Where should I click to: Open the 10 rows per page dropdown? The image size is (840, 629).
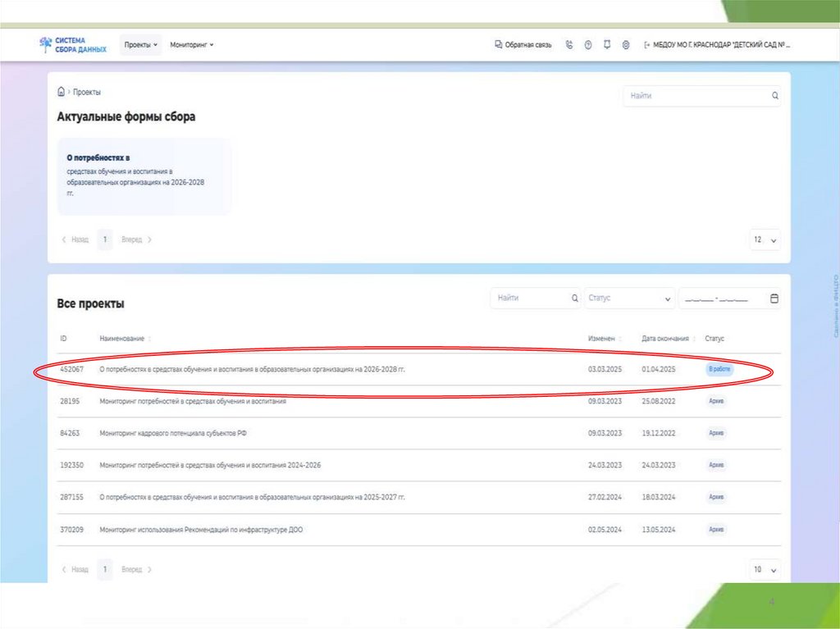765,569
